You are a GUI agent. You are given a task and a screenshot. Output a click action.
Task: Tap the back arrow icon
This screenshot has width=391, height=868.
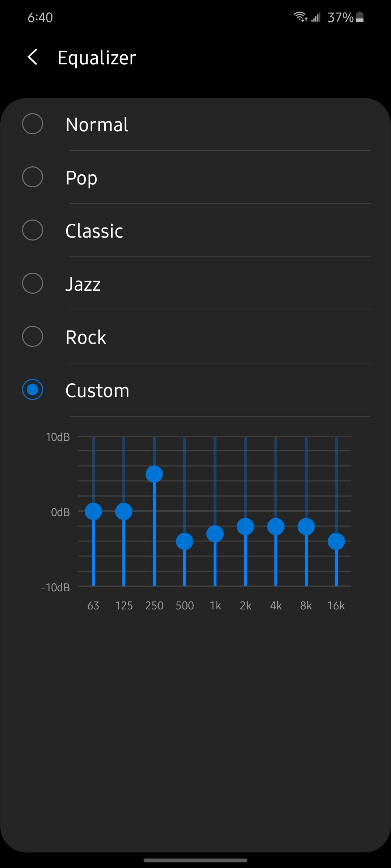[33, 58]
